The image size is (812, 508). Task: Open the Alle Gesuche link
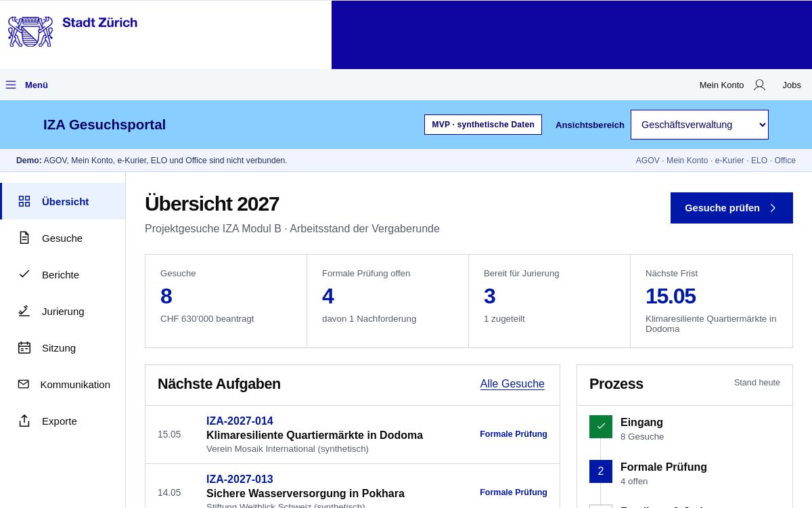click(512, 384)
